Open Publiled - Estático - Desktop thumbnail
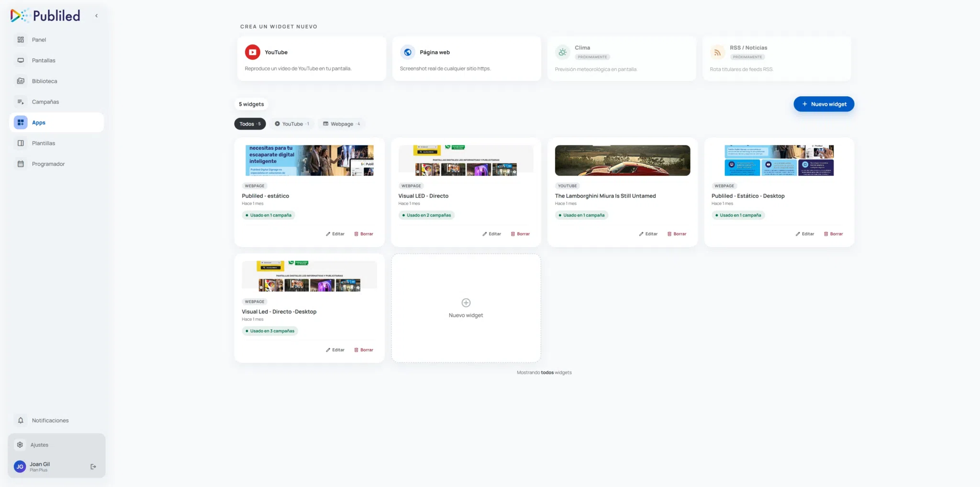 779,160
